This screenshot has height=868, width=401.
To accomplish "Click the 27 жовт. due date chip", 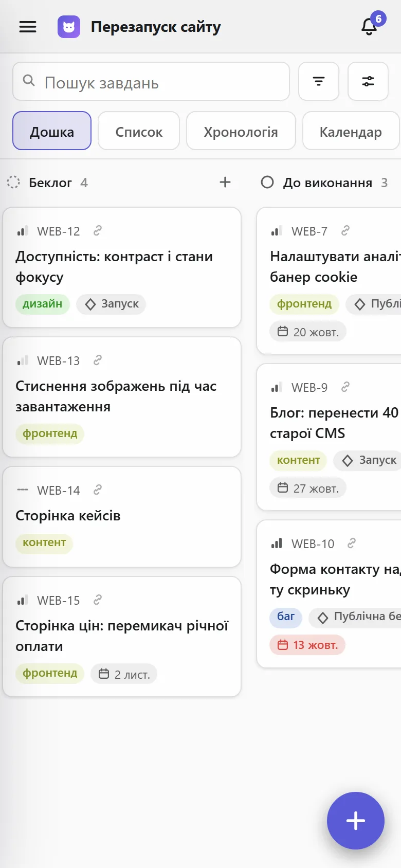I will 308,488.
